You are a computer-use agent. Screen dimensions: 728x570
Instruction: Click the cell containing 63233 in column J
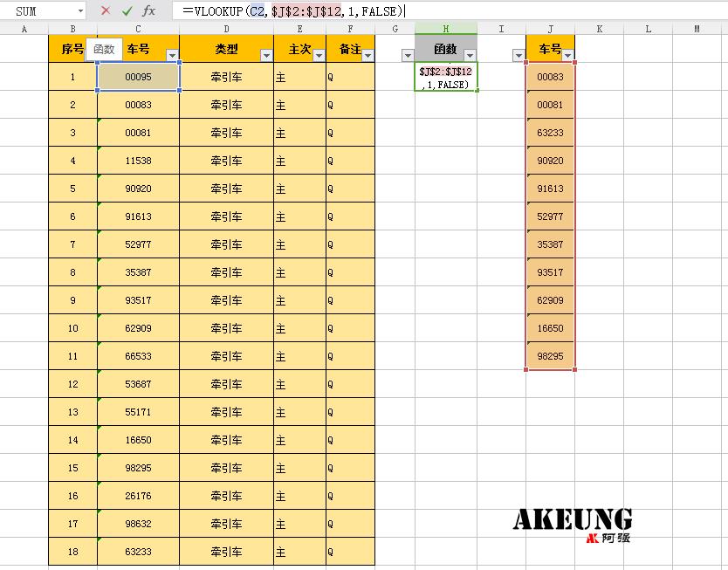(x=550, y=133)
